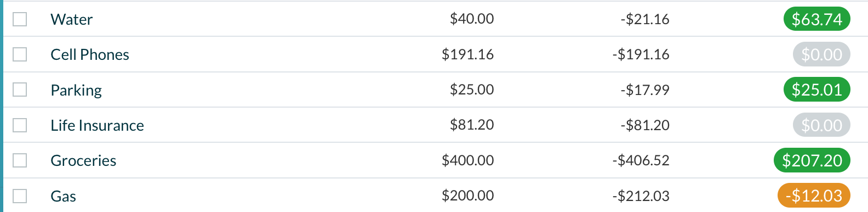Image resolution: width=868 pixels, height=212 pixels.
Task: Click the gray $0.00 Cell Phones balance
Action: (x=821, y=54)
